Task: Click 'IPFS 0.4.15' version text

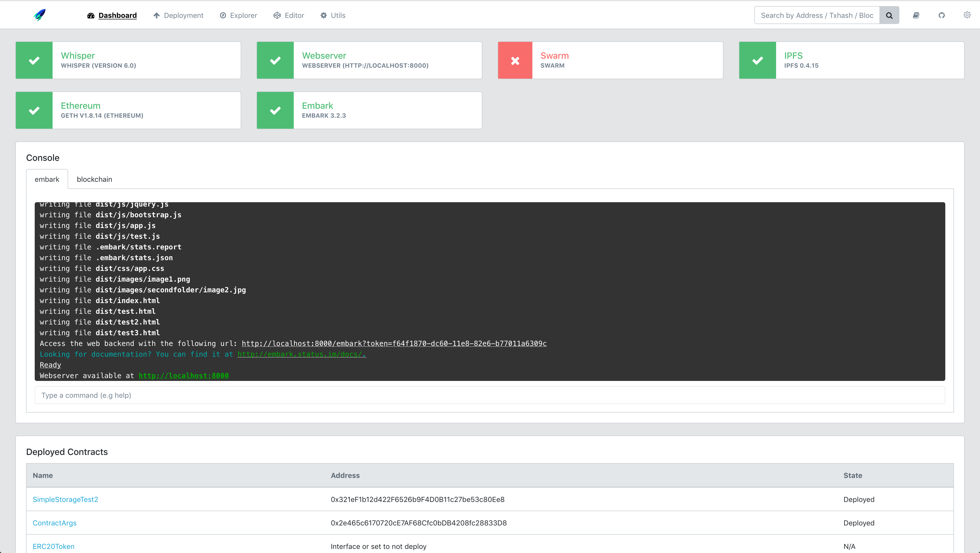Action: point(801,65)
